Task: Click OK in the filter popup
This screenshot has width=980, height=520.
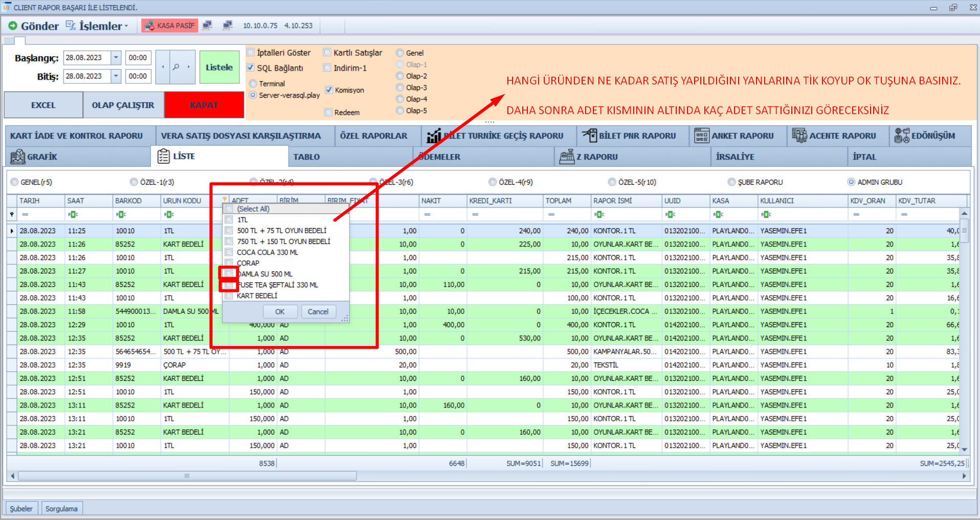Action: tap(280, 311)
